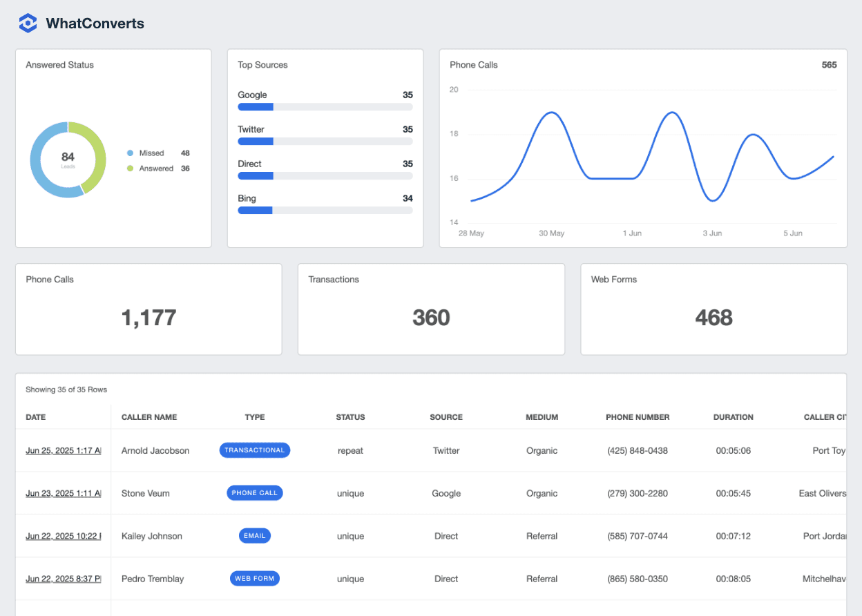Sort the table by SOURCE column
This screenshot has width=862, height=616.
click(446, 417)
